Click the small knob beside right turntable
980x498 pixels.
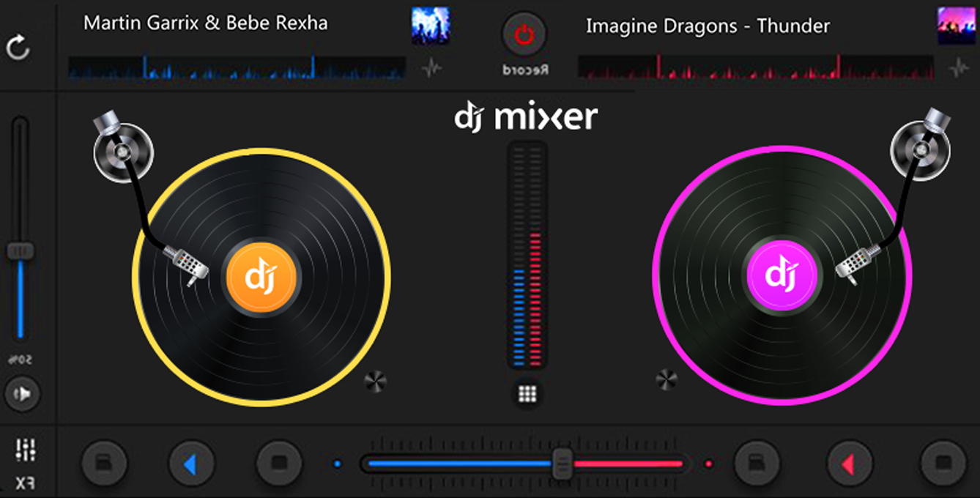pos(667,379)
